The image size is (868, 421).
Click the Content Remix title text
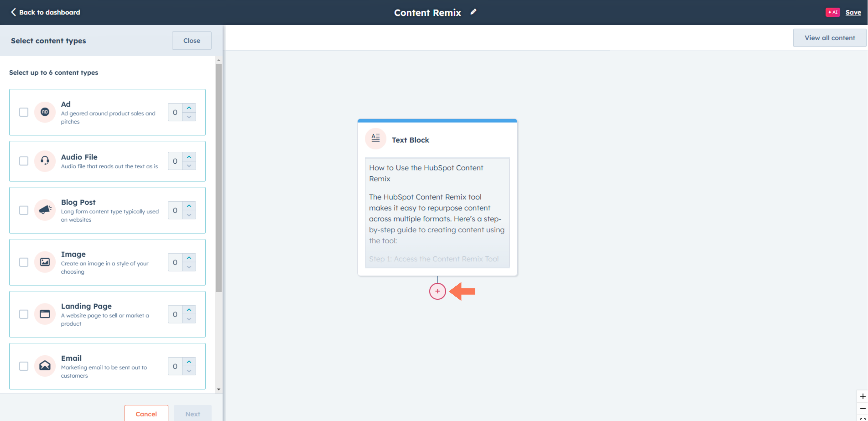427,13
